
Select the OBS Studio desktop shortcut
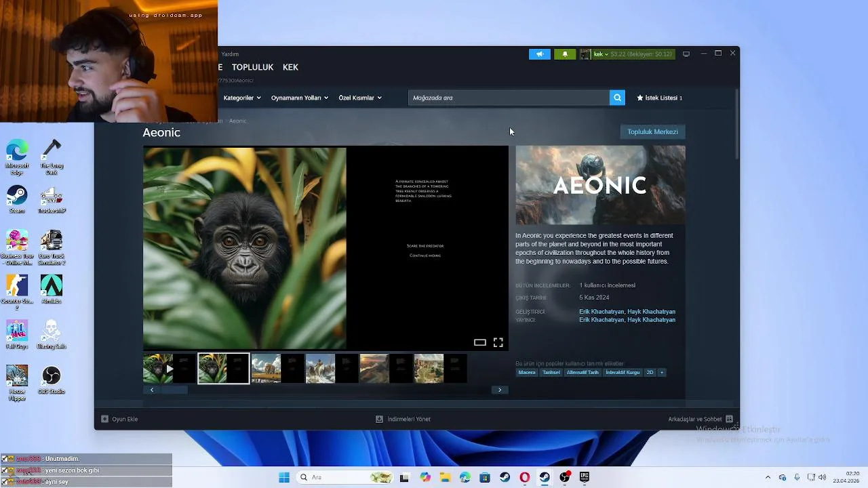coord(52,380)
